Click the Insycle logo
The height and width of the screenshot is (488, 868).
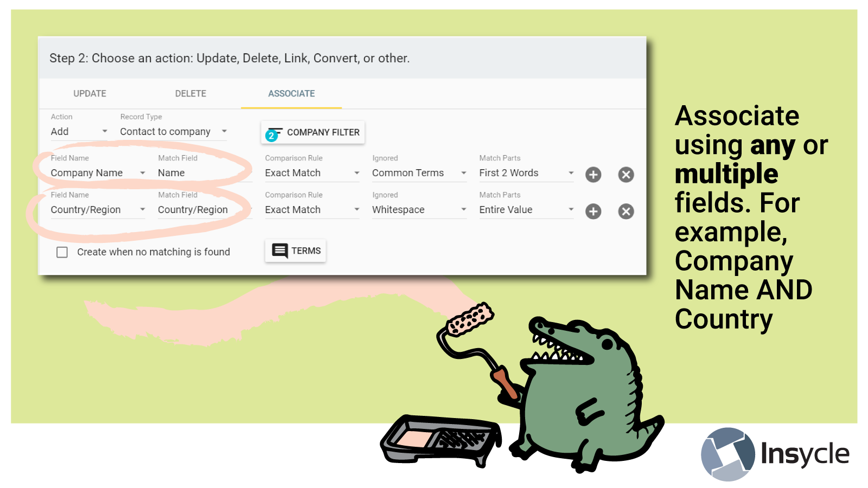pos(776,454)
